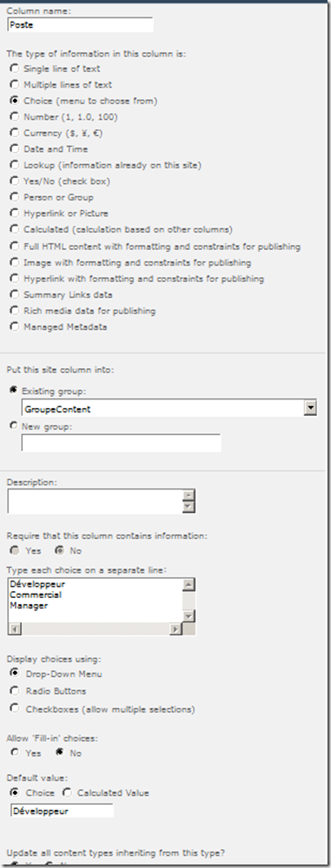Choose the Managed Metadata column type

[x=15, y=326]
